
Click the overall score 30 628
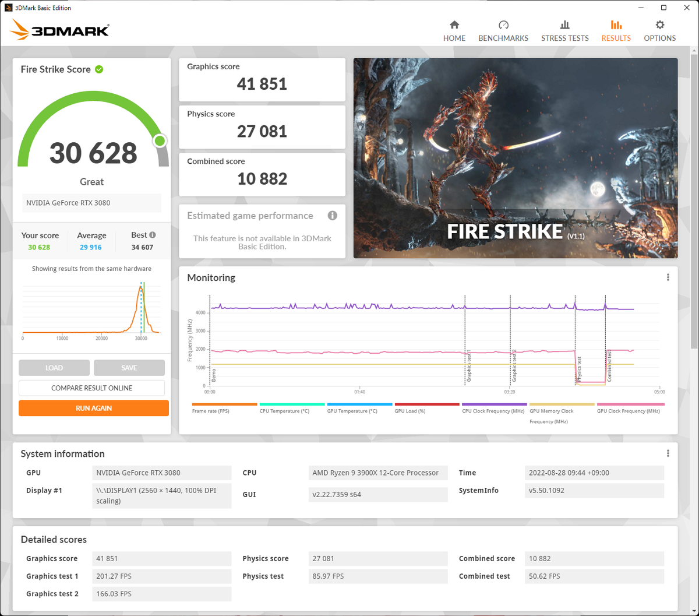click(93, 153)
